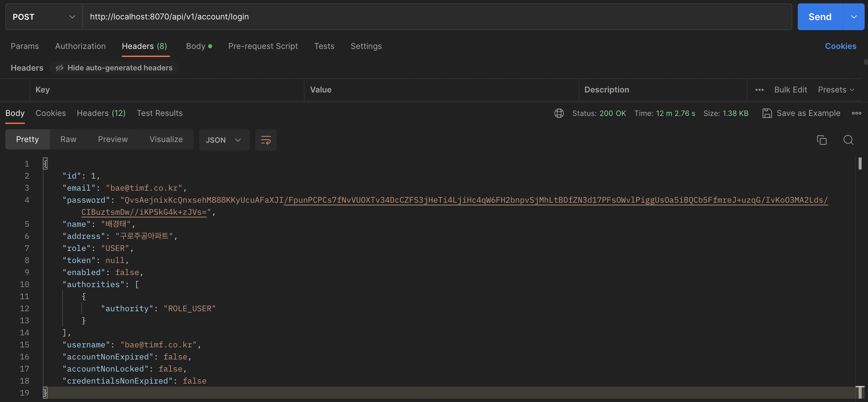
Task: Toggle Hide auto-generated headers
Action: [114, 68]
